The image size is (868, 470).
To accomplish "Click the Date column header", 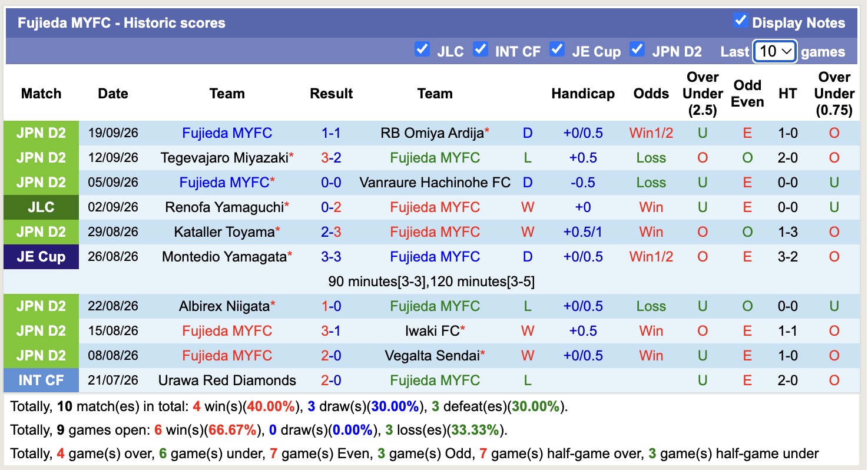I will pyautogui.click(x=113, y=94).
